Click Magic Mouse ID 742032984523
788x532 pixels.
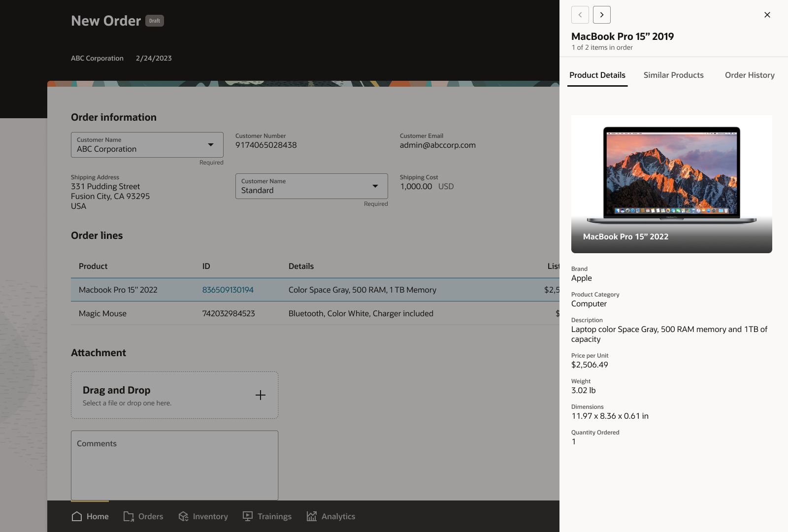pyautogui.click(x=229, y=314)
